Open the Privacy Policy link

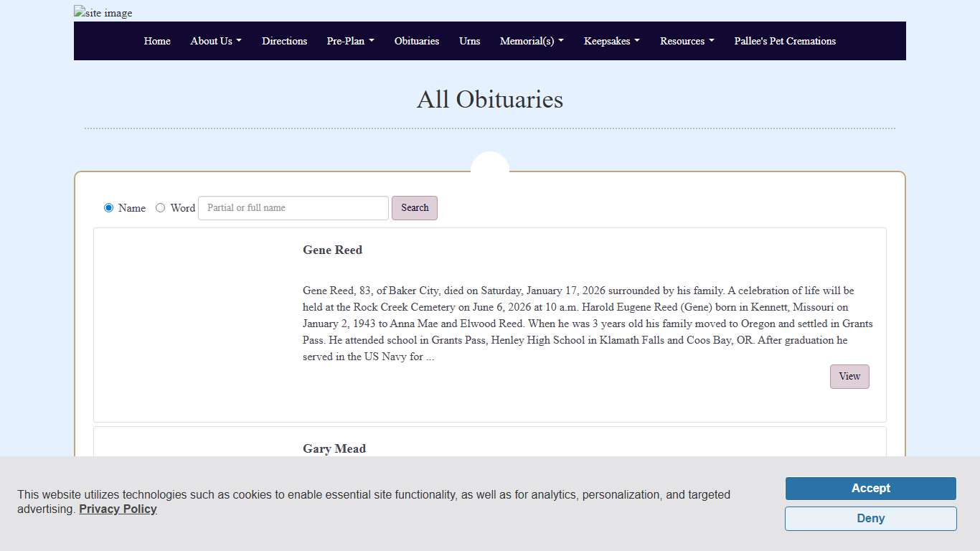118,509
